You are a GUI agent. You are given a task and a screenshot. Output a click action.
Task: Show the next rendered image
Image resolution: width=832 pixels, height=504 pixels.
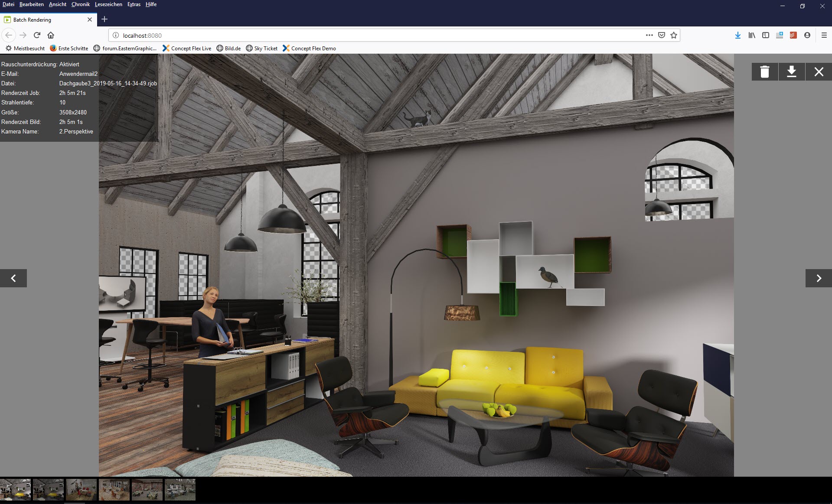819,278
